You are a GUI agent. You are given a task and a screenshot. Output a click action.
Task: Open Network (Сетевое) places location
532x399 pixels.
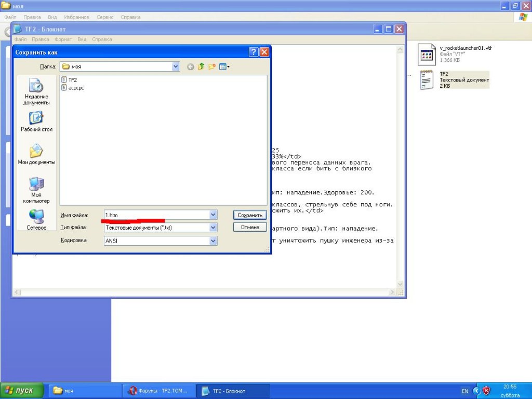click(x=36, y=220)
